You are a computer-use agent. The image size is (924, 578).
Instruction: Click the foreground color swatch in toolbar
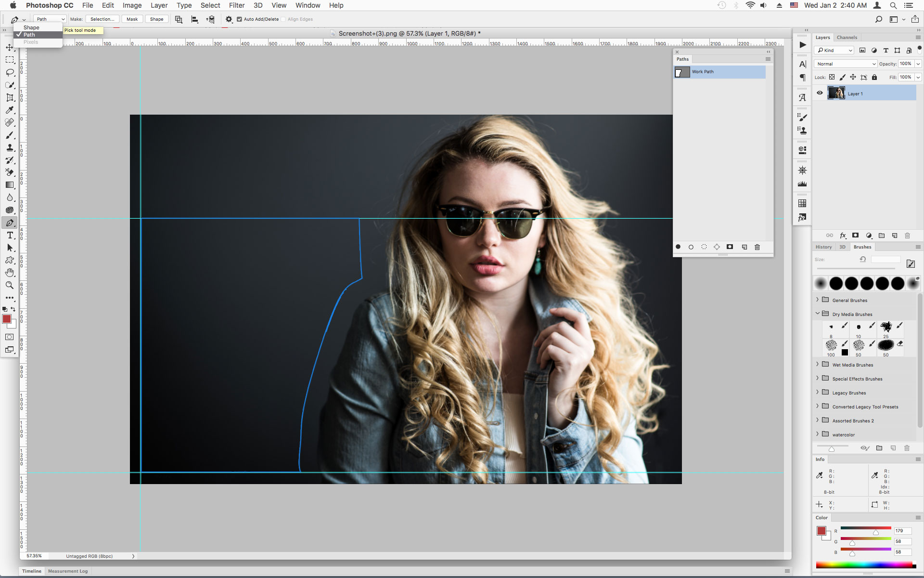7,319
